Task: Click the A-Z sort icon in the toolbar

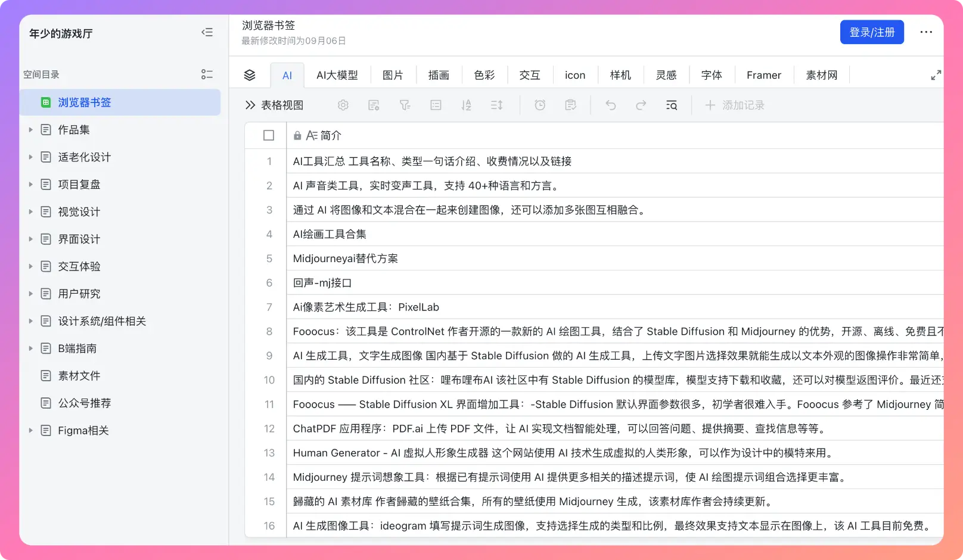Action: pos(466,105)
